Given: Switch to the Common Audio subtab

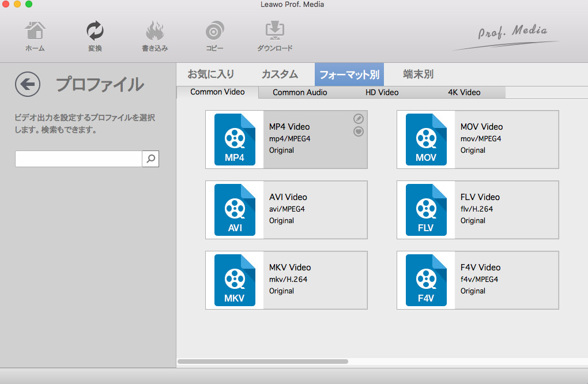Looking at the screenshot, I should tap(300, 92).
